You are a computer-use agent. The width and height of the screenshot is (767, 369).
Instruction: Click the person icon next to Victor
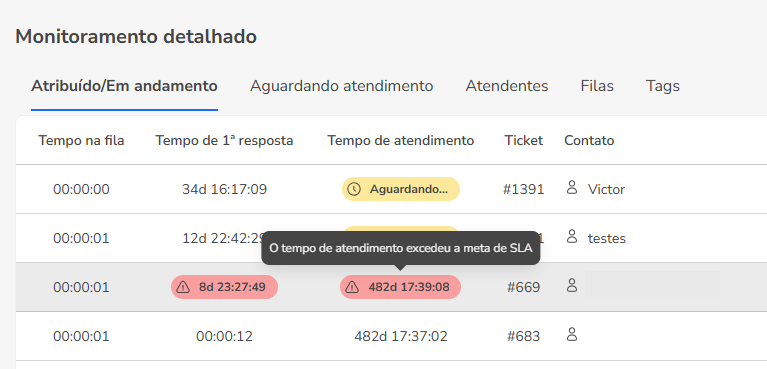click(571, 187)
